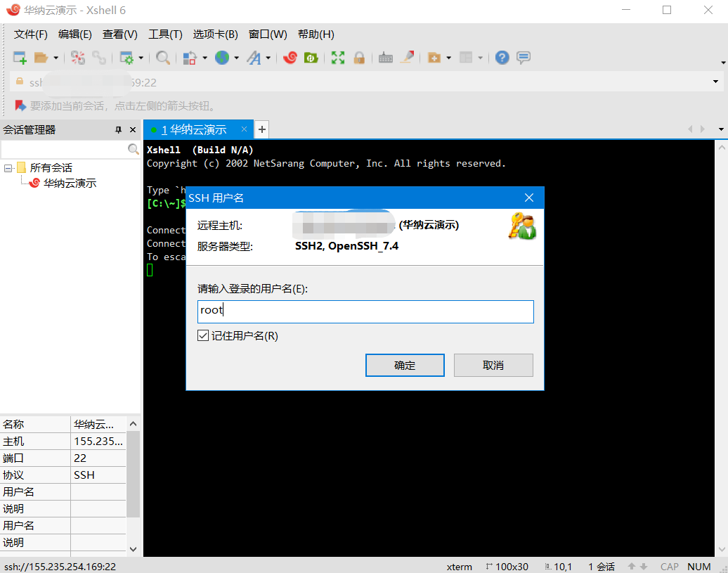Screen dimensions: 728x573
Task: Click the Lock screen padlock icon
Action: click(359, 58)
